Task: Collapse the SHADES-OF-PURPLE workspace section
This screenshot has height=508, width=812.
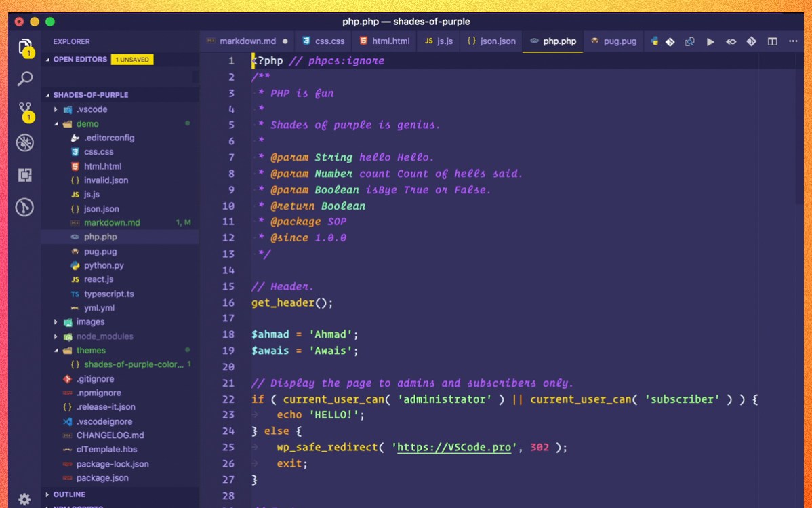Action: 48,95
